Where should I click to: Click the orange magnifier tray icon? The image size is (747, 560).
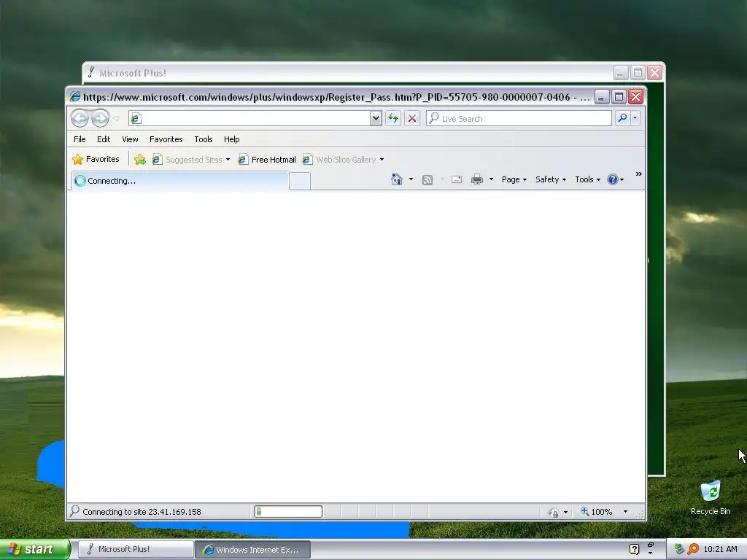[693, 549]
